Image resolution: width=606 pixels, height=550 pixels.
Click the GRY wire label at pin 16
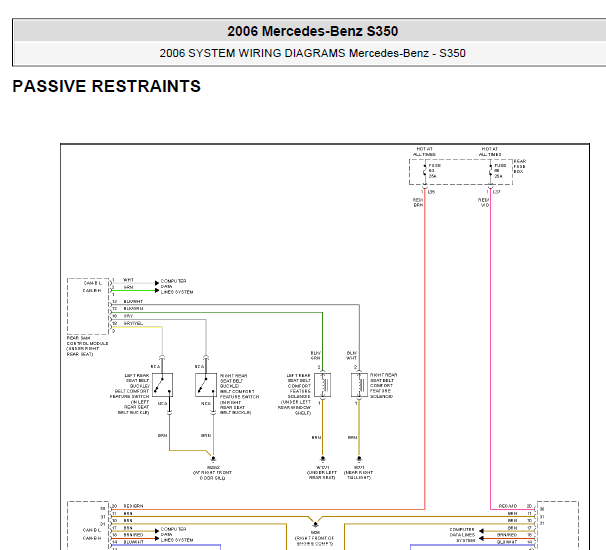(x=128, y=316)
